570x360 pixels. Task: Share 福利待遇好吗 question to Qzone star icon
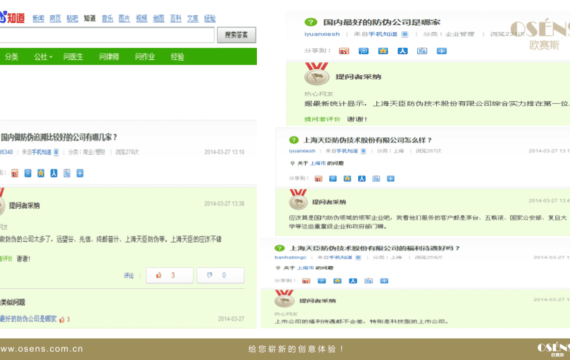[x=337, y=281]
